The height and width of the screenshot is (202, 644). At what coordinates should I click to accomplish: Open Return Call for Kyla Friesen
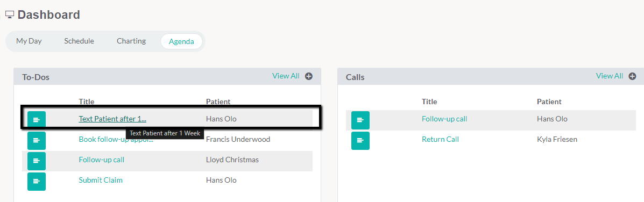(x=440, y=139)
